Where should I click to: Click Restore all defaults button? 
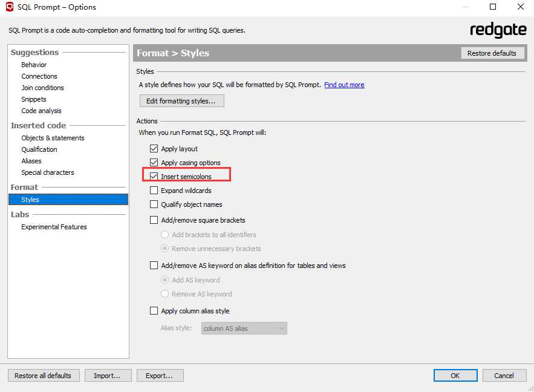44,375
